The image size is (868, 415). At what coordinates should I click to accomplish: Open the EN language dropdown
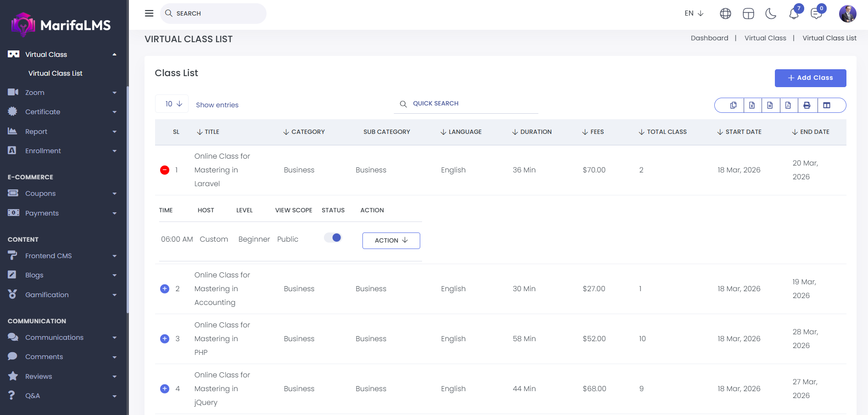(694, 13)
